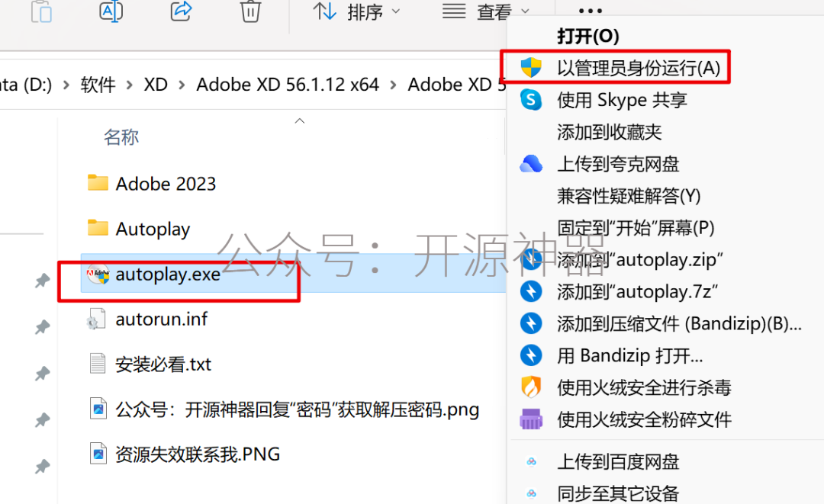Click the Huorong shield flame icon
The image size is (824, 504).
531,387
